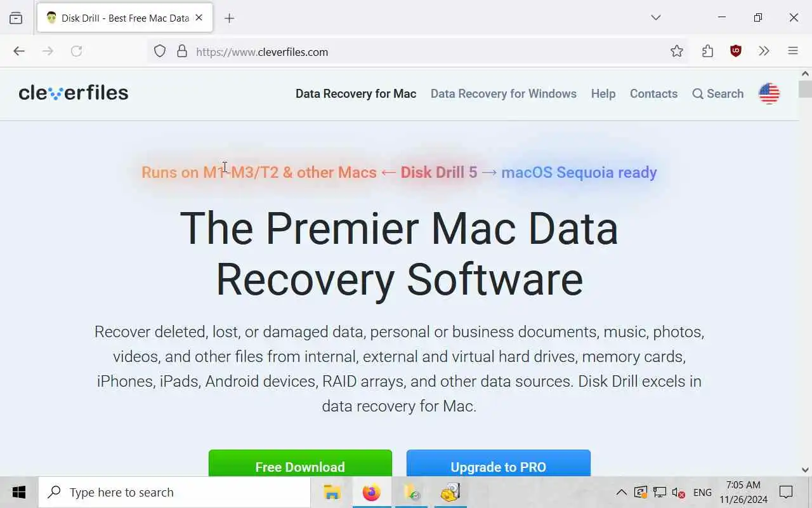Show hidden system tray icons

tap(622, 492)
